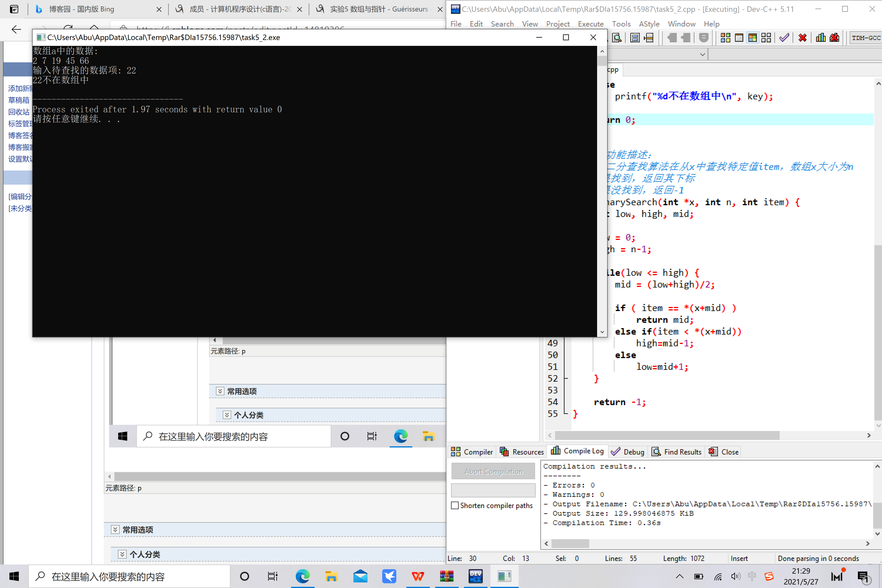Click the Rebuild All icon
Screen dimensions: 882x588
click(x=766, y=38)
